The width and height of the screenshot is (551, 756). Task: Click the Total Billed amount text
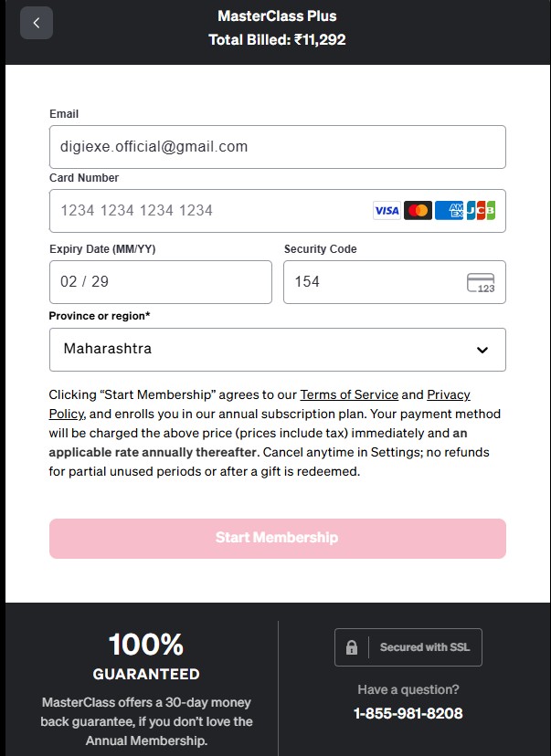pos(276,40)
